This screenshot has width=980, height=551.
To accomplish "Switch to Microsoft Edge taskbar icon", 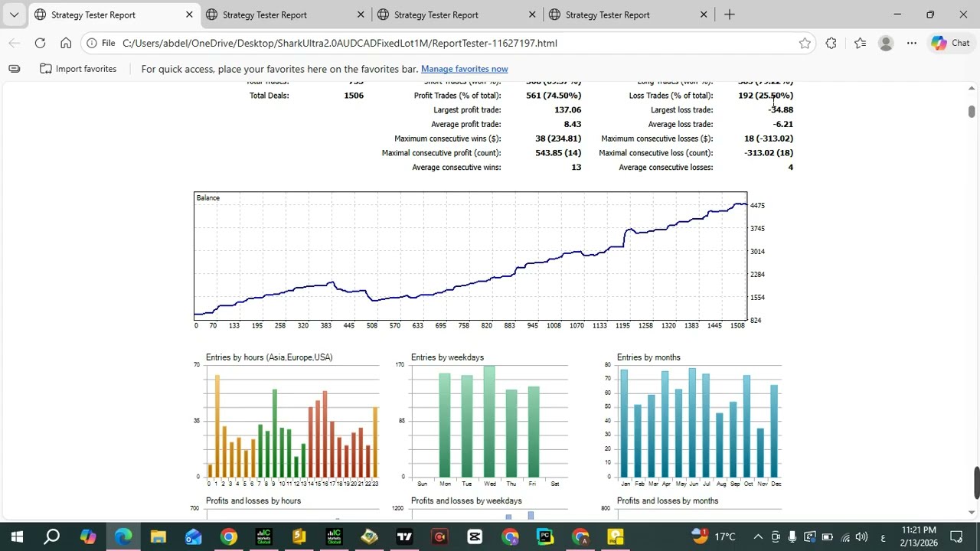I will coord(123,536).
